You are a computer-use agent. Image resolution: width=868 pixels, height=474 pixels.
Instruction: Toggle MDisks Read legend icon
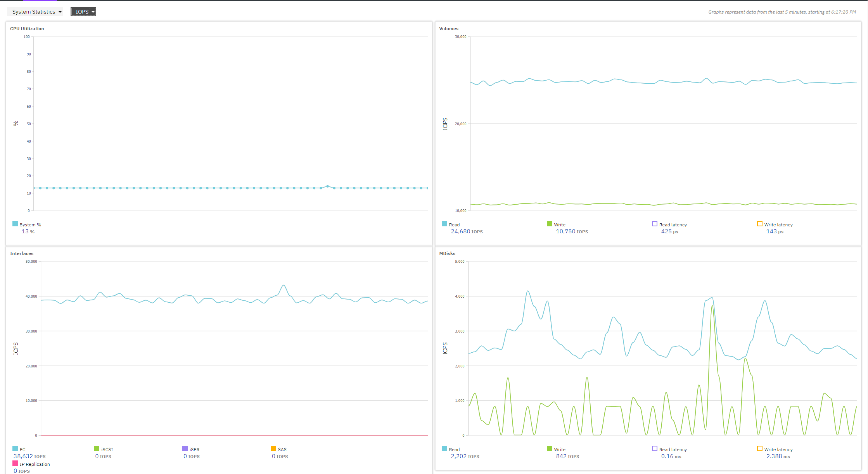[444, 448]
